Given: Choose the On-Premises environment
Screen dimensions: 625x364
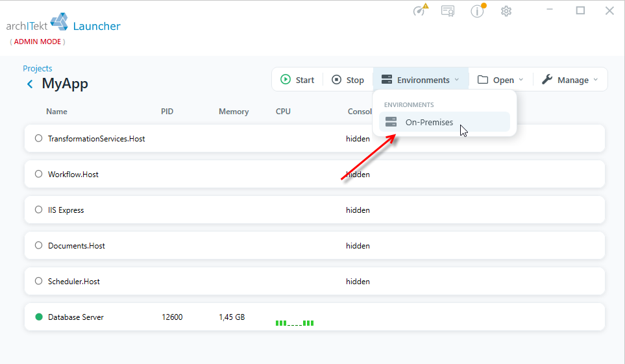Looking at the screenshot, I should coord(445,122).
